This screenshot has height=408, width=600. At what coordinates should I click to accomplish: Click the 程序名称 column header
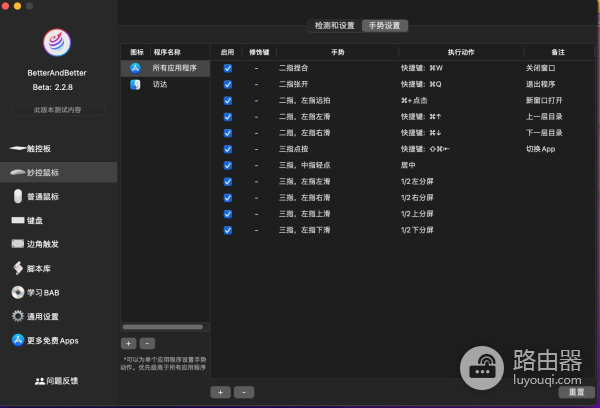(x=167, y=52)
